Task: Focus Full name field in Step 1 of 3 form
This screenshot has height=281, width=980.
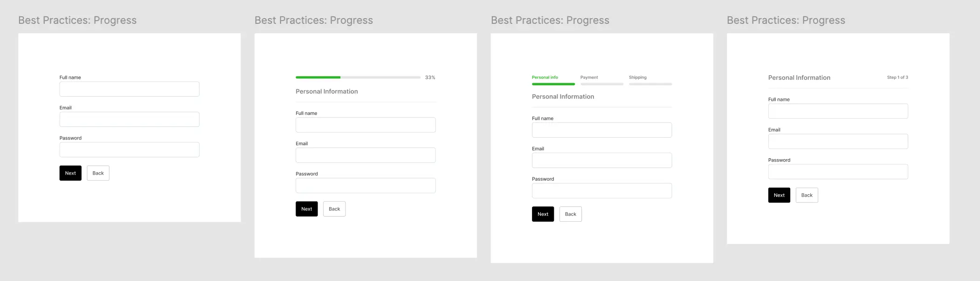Action: pos(838,111)
